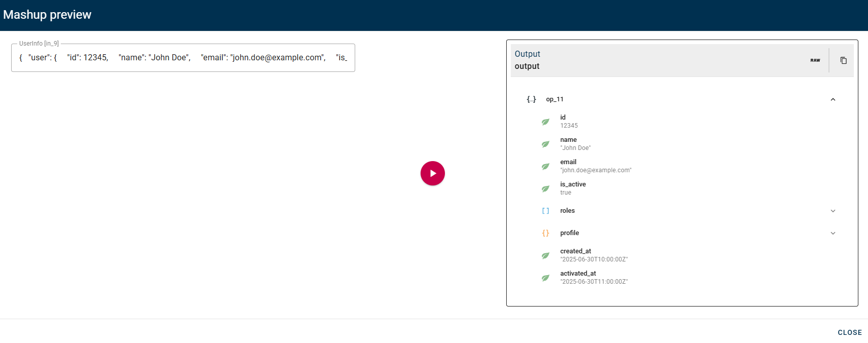Click the leaf icon next to created_at
868x343 pixels.
click(x=545, y=255)
